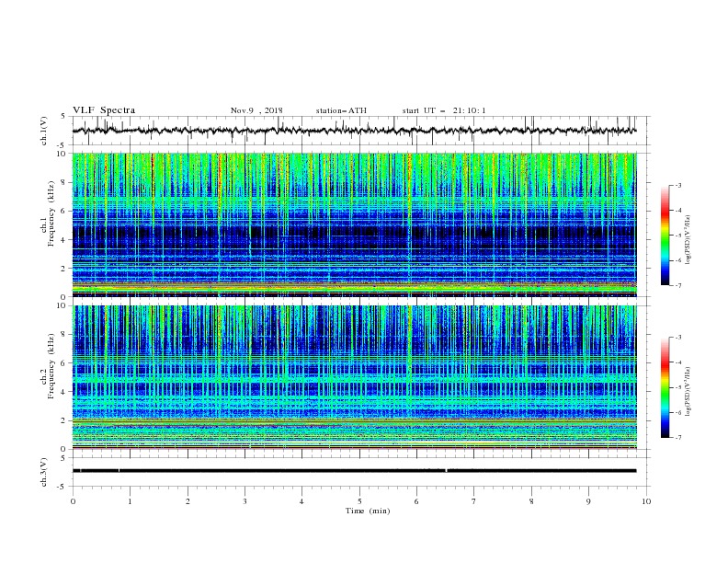Image resolution: width=728 pixels, height=563 pixels.
Task: Click time axis tick label '4'
Action: click(301, 501)
